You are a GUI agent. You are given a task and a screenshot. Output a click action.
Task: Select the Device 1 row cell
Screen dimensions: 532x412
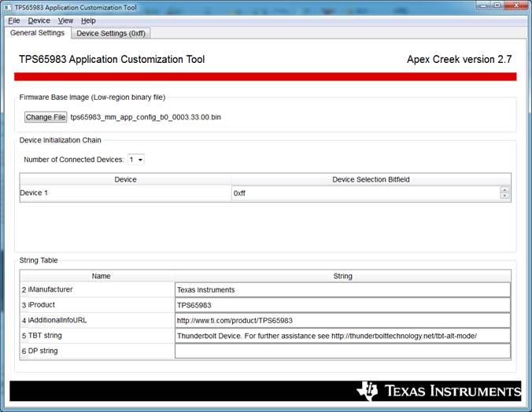tap(126, 193)
